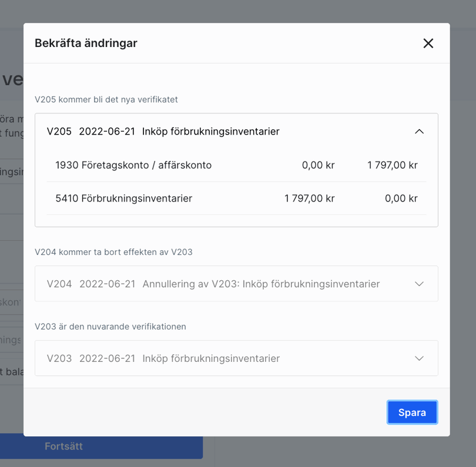Click the Spara button

tap(412, 412)
